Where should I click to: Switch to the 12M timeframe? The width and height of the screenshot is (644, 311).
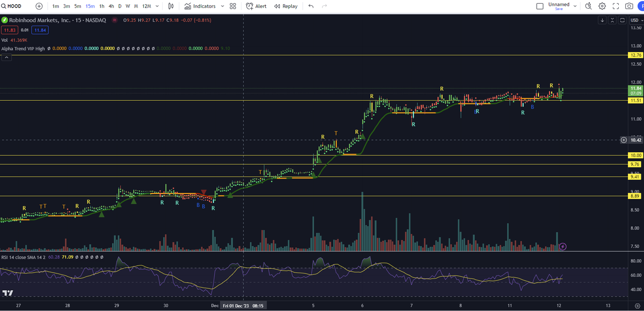point(147,6)
